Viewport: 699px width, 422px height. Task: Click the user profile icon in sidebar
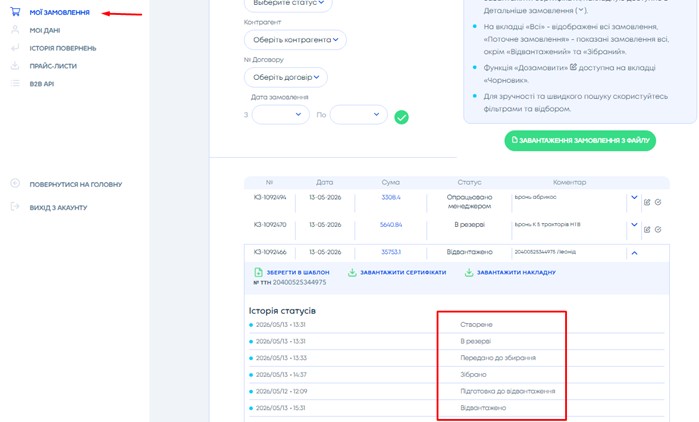[x=15, y=29]
